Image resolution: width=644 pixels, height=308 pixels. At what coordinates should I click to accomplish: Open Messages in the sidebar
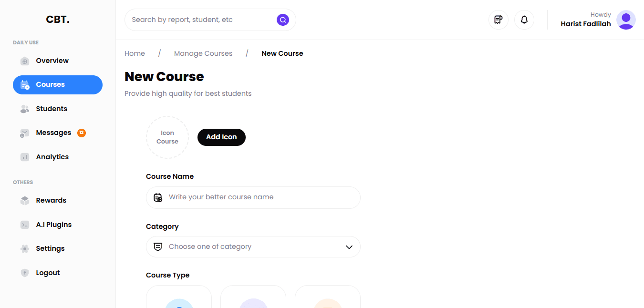click(x=53, y=133)
